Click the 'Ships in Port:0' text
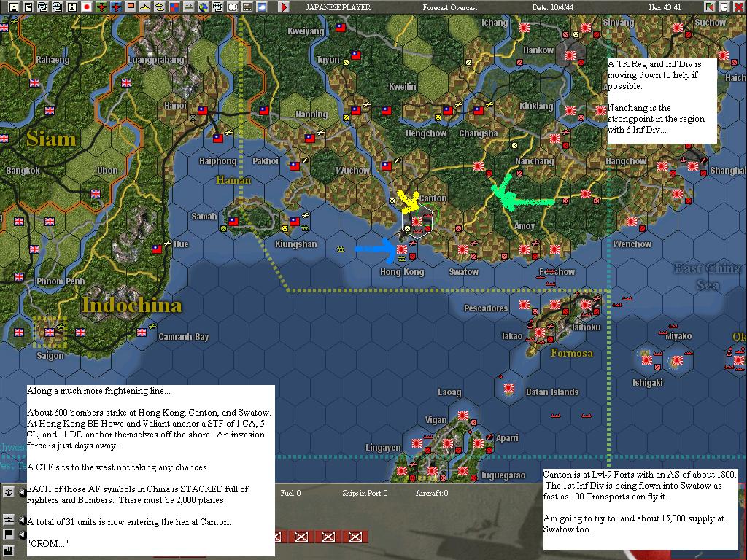The image size is (747, 560). pos(365,494)
